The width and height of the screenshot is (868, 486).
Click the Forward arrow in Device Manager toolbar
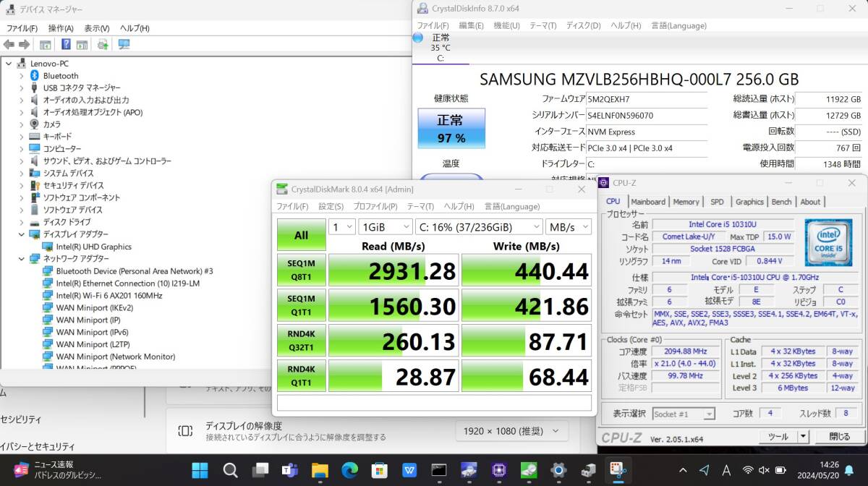[x=24, y=44]
